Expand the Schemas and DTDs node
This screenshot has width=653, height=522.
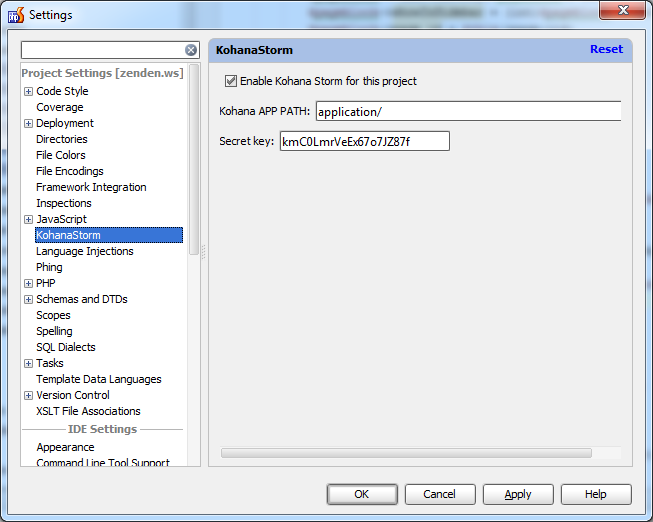pyautogui.click(x=28, y=299)
